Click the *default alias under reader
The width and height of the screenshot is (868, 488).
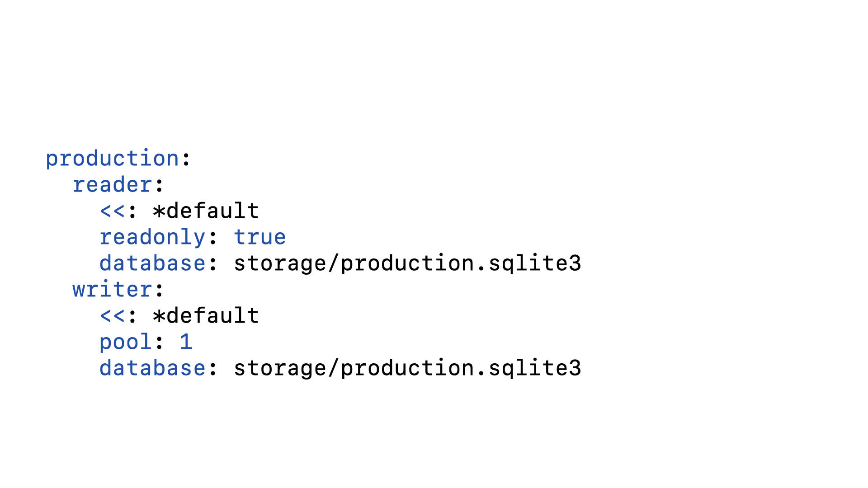[206, 211]
